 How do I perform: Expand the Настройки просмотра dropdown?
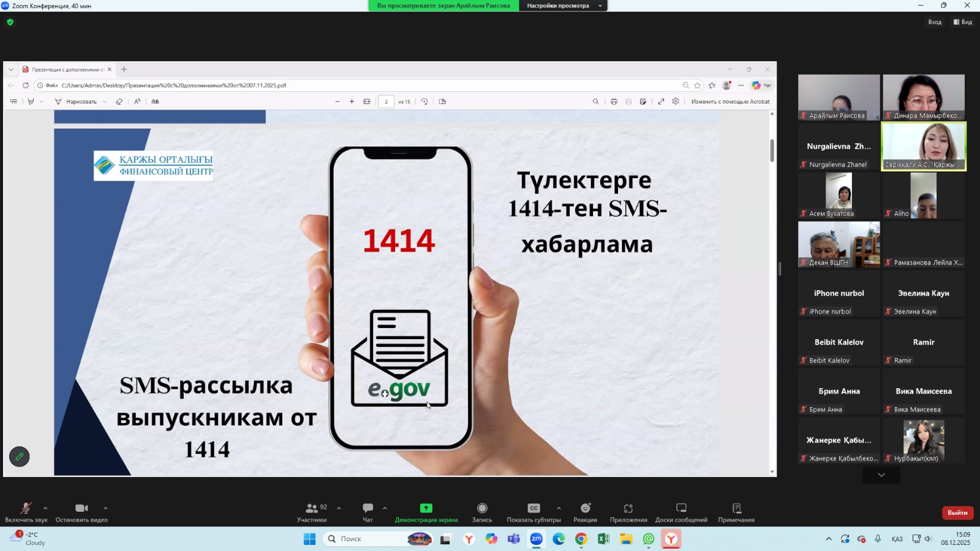[x=563, y=6]
